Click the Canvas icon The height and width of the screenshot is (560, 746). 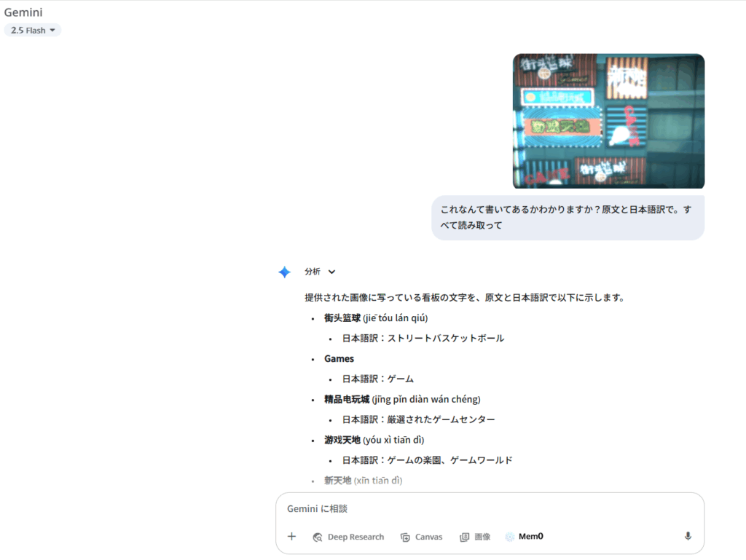pyautogui.click(x=405, y=537)
